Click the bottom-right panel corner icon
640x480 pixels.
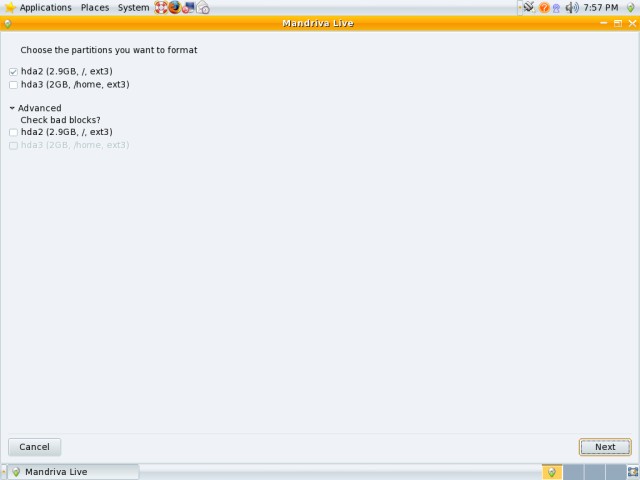coord(633,472)
